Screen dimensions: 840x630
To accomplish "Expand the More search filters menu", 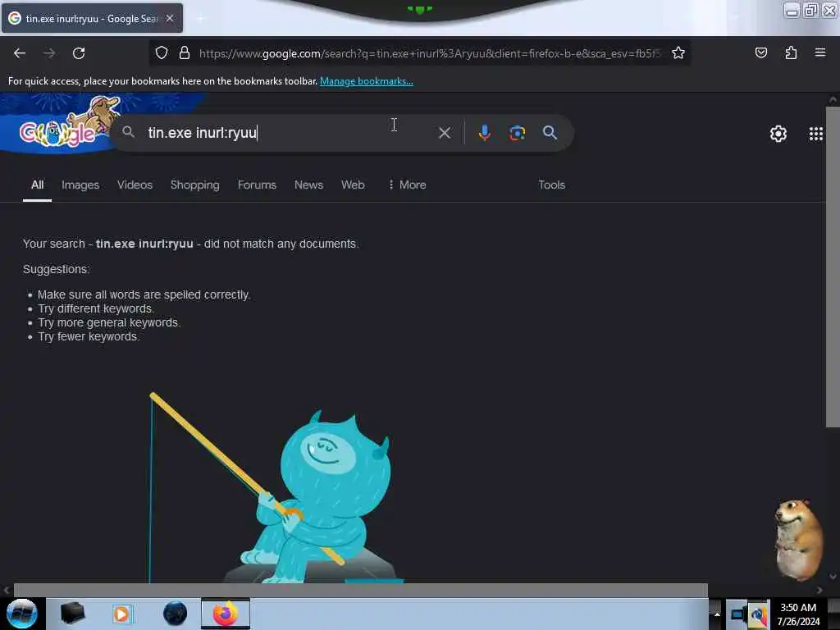I will click(x=407, y=185).
